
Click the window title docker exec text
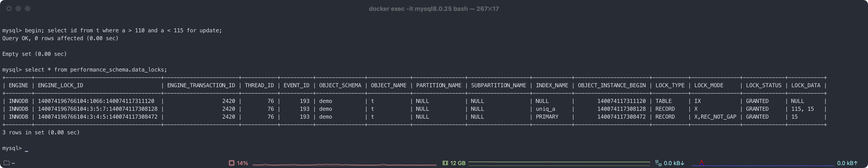pyautogui.click(x=434, y=9)
